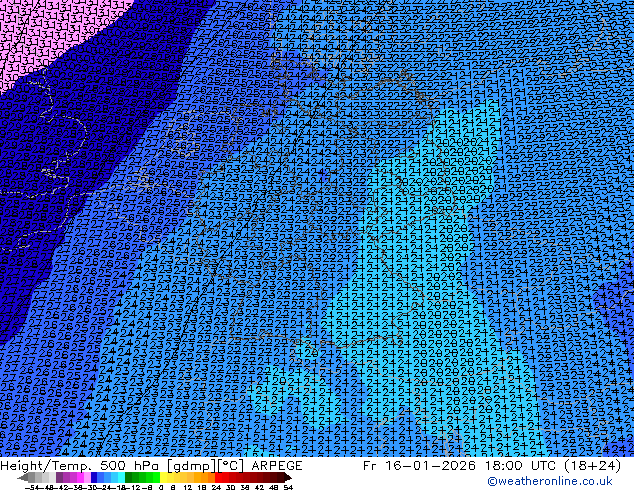Screen dimensions: 634x490
Task: Click the 'Height/Temp. 500 hPa' map title
Action: coord(80,466)
